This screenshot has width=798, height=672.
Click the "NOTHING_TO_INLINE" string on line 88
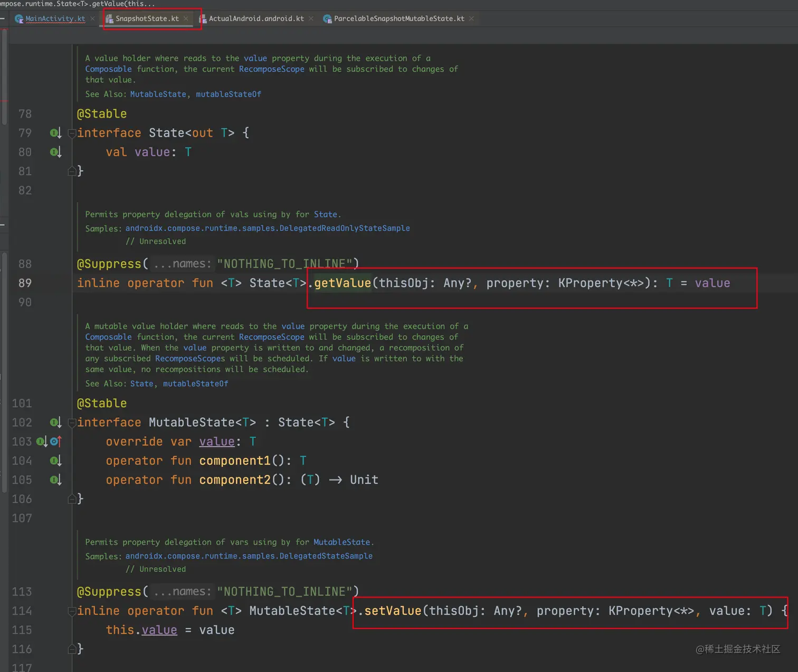pyautogui.click(x=285, y=264)
